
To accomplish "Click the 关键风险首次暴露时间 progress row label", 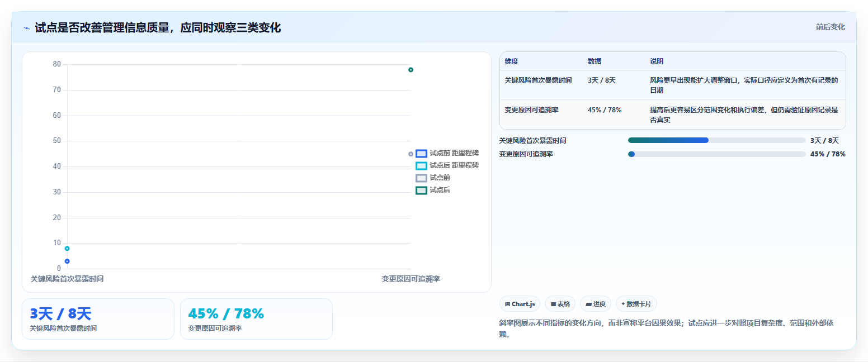I will pos(532,141).
